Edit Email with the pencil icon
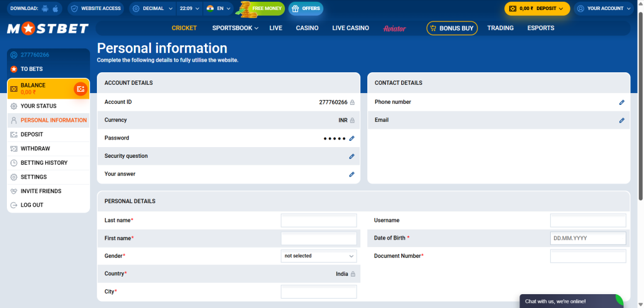Screen dimensions: 644x308 pos(622,120)
